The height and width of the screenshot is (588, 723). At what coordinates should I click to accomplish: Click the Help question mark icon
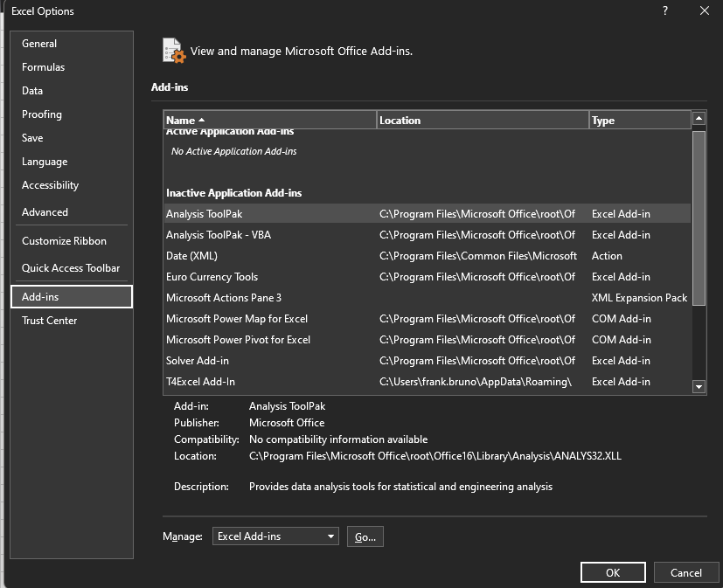click(665, 11)
